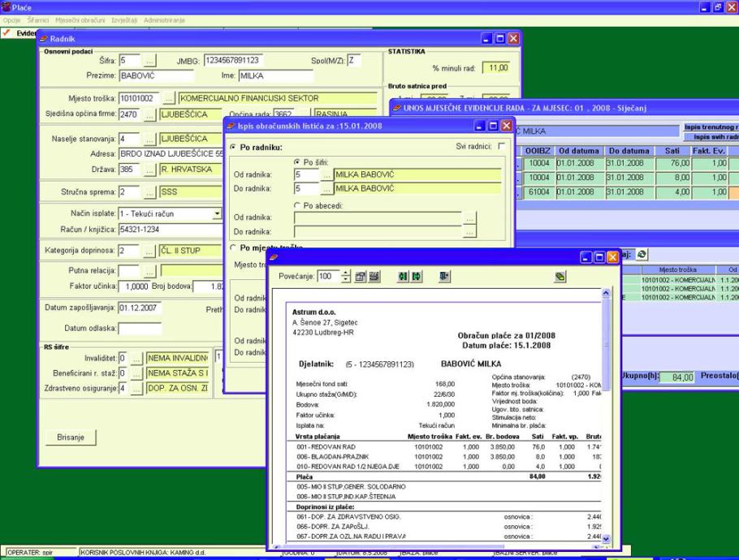Open lookup button for Stručna sprema
Viewport: 739px width, 560px height.
point(149,192)
